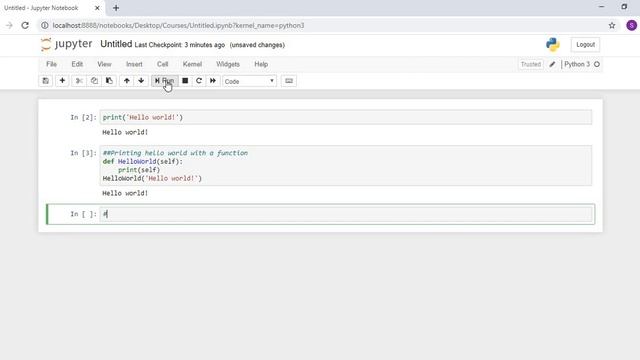Click the browser address bar URL

pyautogui.click(x=178, y=25)
